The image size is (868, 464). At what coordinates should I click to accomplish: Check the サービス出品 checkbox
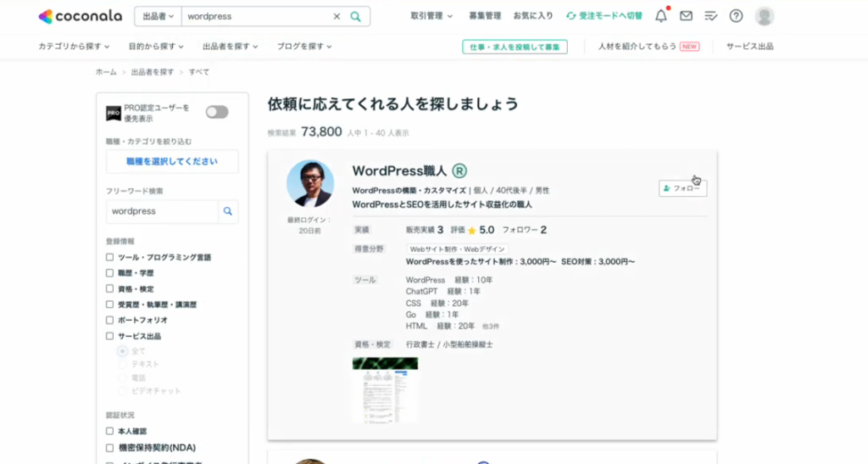tap(109, 336)
